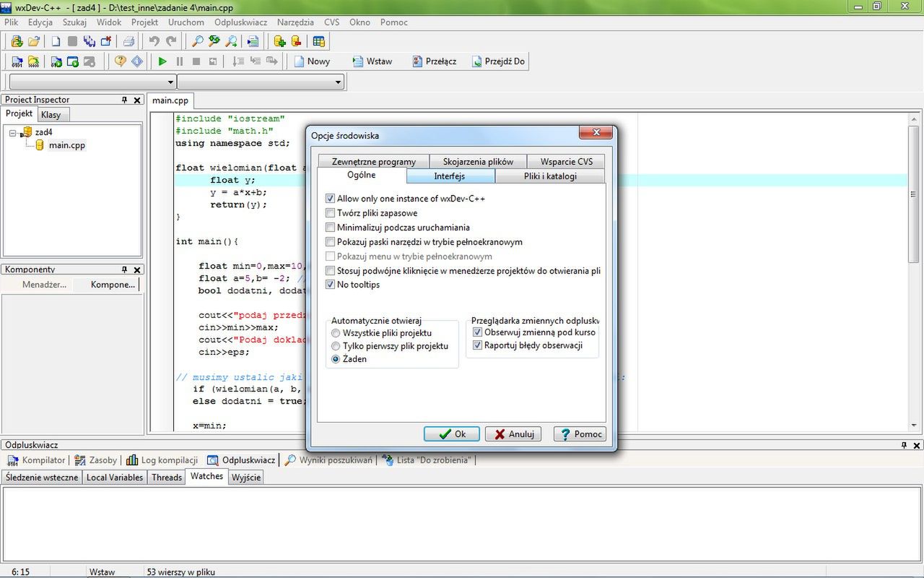Image resolution: width=924 pixels, height=578 pixels.
Task: Click the Compile icon in the build toolbar
Action: click(x=17, y=61)
